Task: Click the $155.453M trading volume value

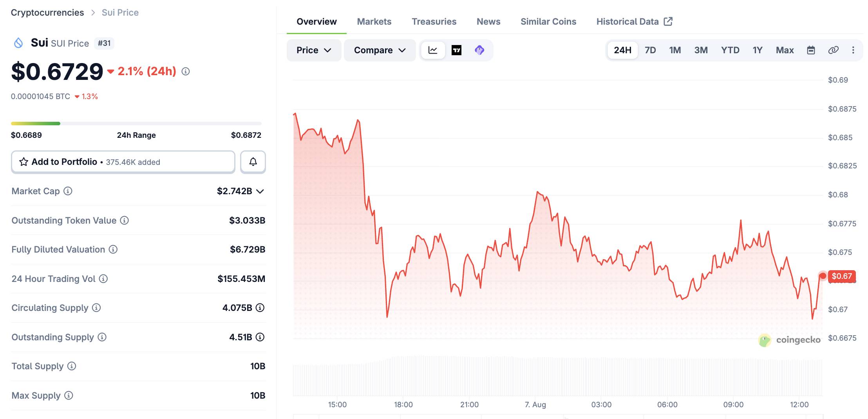Action: (241, 279)
